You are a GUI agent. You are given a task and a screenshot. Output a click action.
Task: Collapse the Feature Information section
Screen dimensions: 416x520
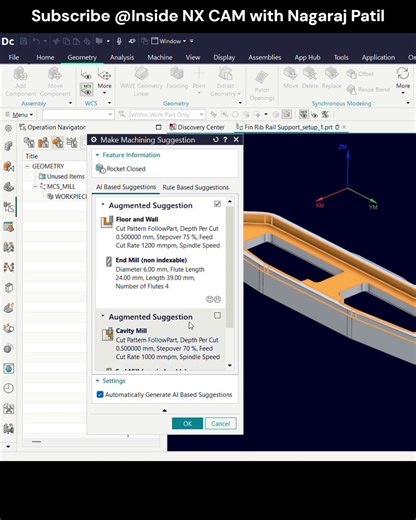[x=98, y=155]
